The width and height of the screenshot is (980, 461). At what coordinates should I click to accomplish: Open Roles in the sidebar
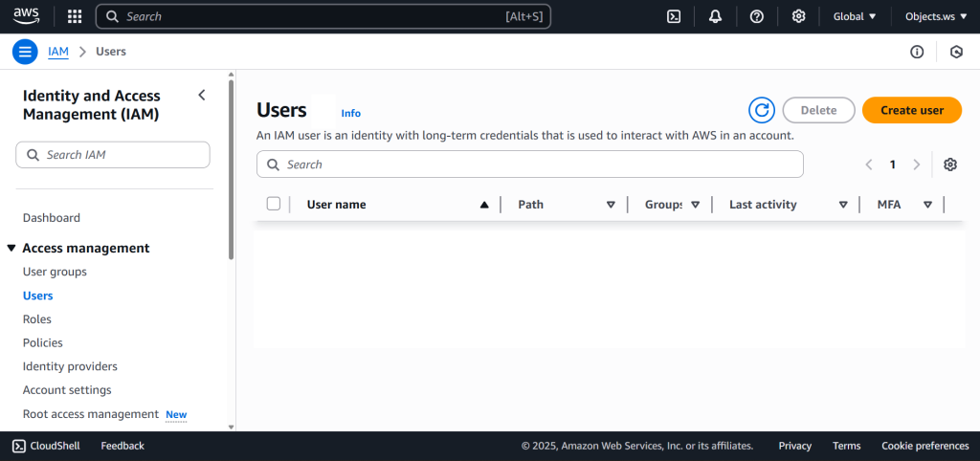click(37, 319)
